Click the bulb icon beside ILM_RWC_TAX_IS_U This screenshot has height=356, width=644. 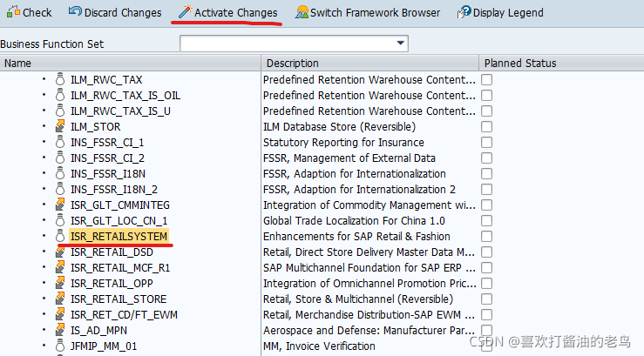tap(60, 111)
